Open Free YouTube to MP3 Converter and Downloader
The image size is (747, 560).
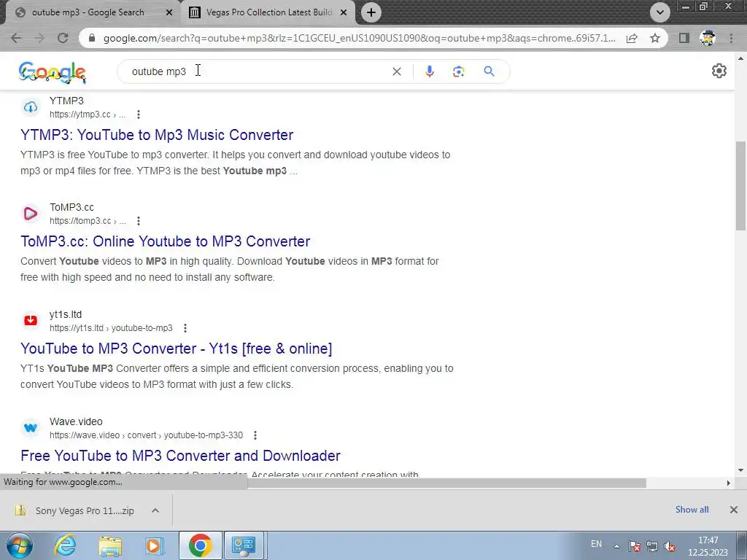[x=181, y=456]
